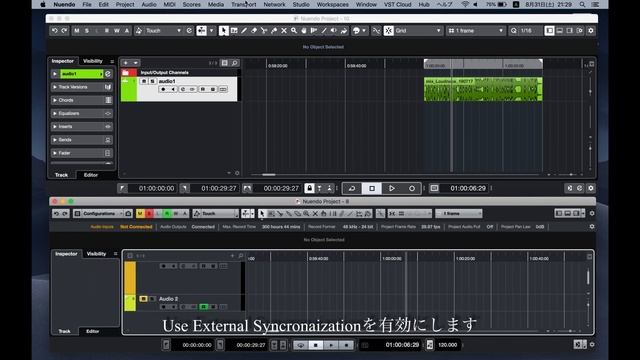Select the Glue tool in top toolbar

click(274, 31)
